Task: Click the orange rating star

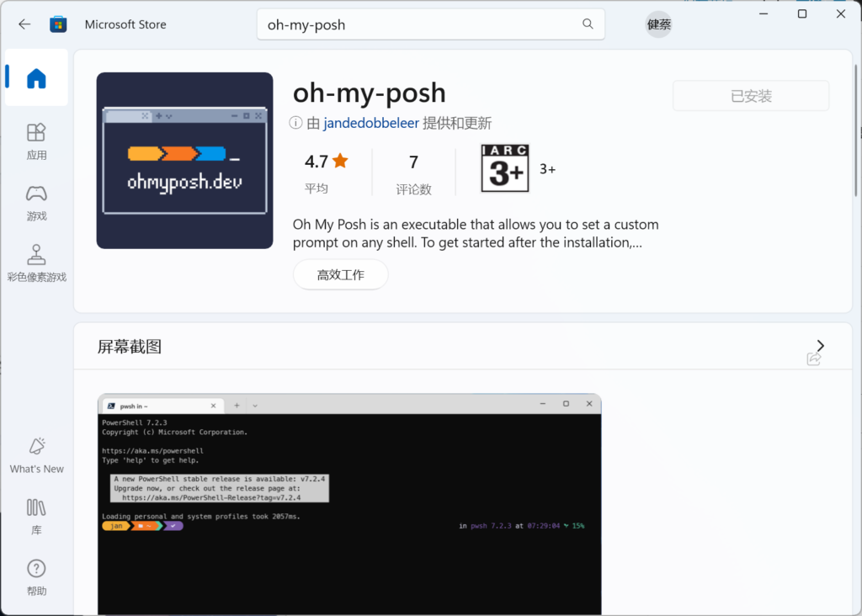Action: 340,161
